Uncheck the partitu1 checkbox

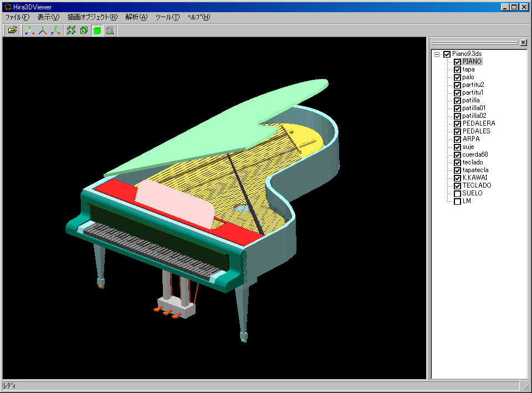457,93
